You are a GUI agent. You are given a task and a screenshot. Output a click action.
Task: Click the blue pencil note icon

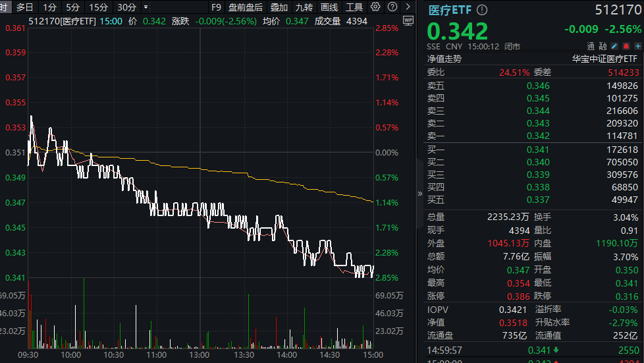point(614,46)
